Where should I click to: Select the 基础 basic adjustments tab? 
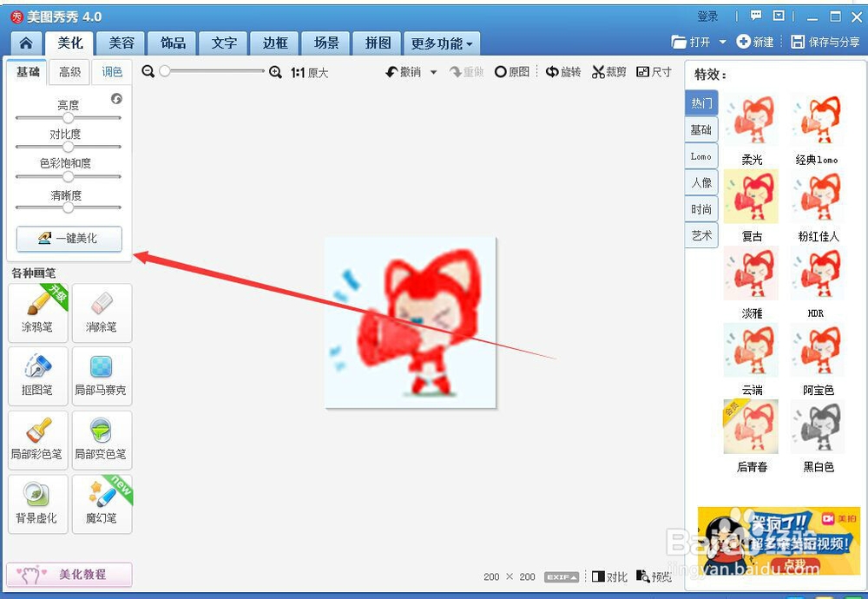[28, 72]
